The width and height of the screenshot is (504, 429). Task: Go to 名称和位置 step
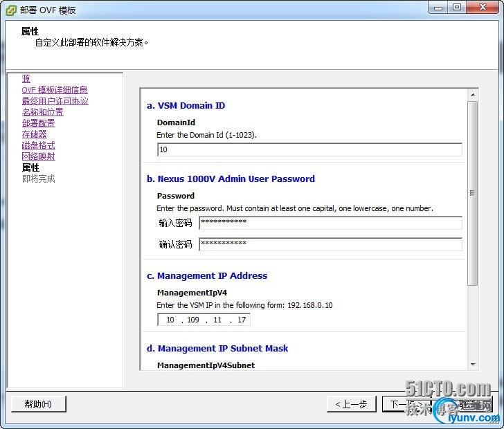coord(43,112)
